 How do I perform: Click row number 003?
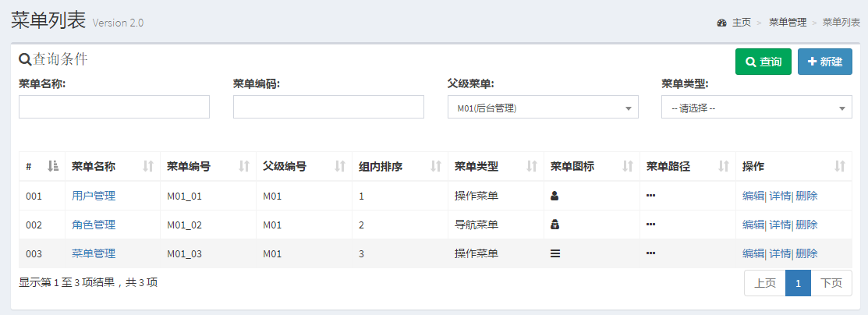click(34, 254)
